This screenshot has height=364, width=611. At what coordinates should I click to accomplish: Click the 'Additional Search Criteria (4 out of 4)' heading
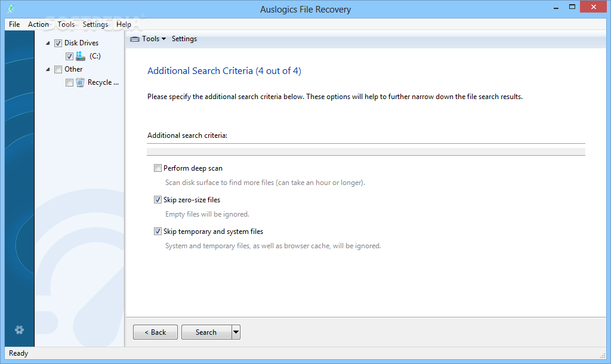tap(224, 71)
